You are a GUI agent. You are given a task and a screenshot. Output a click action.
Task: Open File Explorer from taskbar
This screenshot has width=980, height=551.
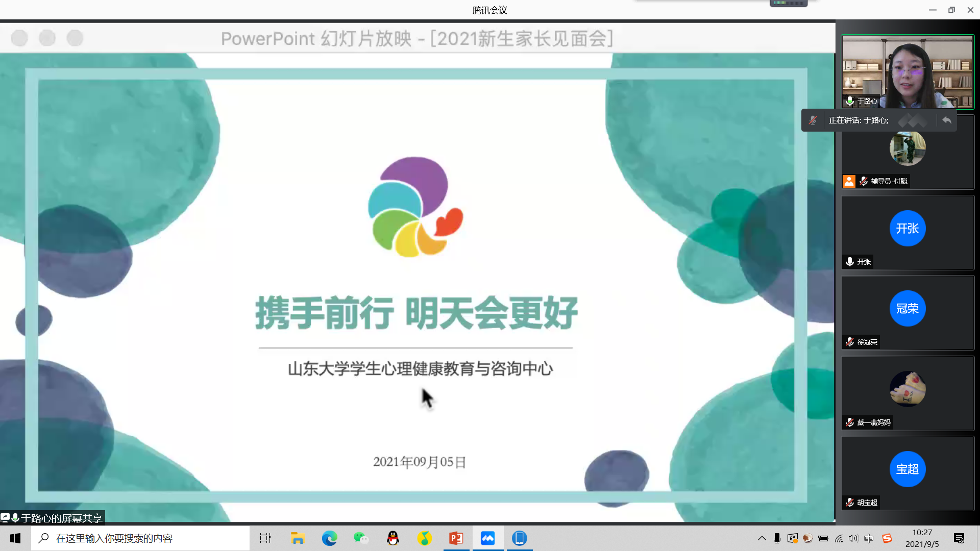coord(298,538)
